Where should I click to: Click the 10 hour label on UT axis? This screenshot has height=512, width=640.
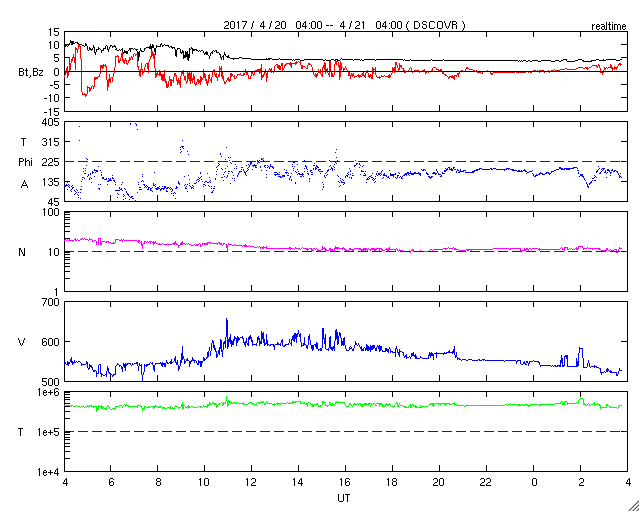(x=204, y=482)
